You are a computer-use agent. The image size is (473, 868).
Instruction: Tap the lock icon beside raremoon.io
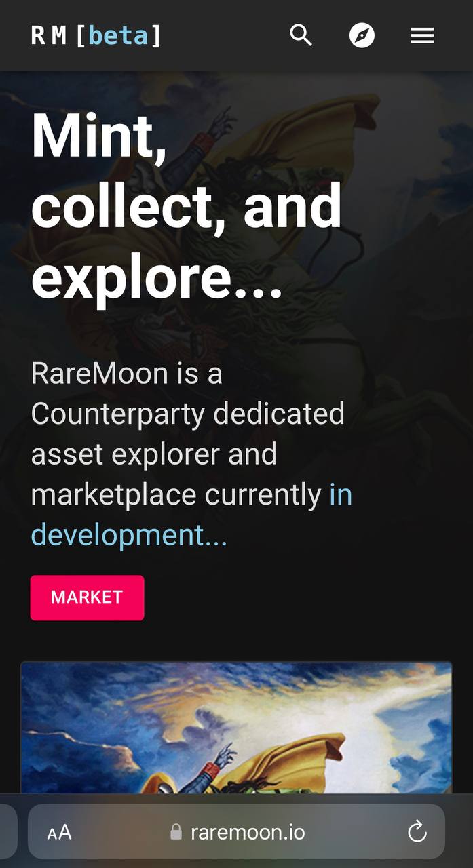pos(176,832)
